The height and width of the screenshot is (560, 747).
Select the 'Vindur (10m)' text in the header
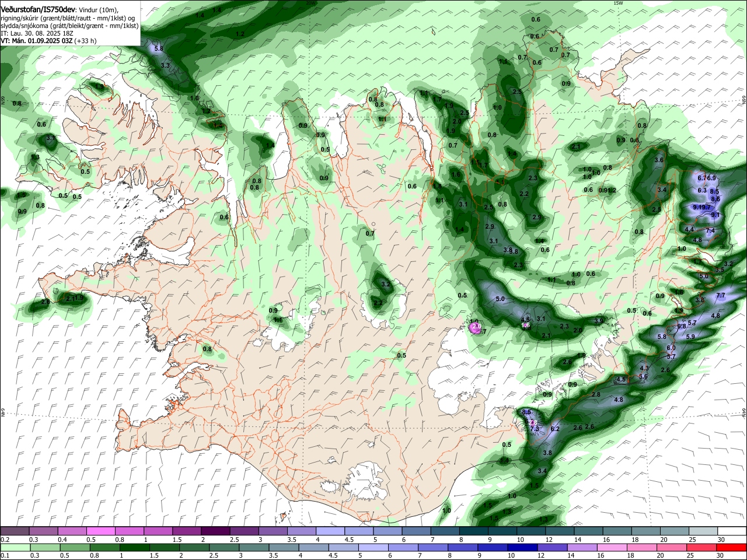pyautogui.click(x=98, y=10)
